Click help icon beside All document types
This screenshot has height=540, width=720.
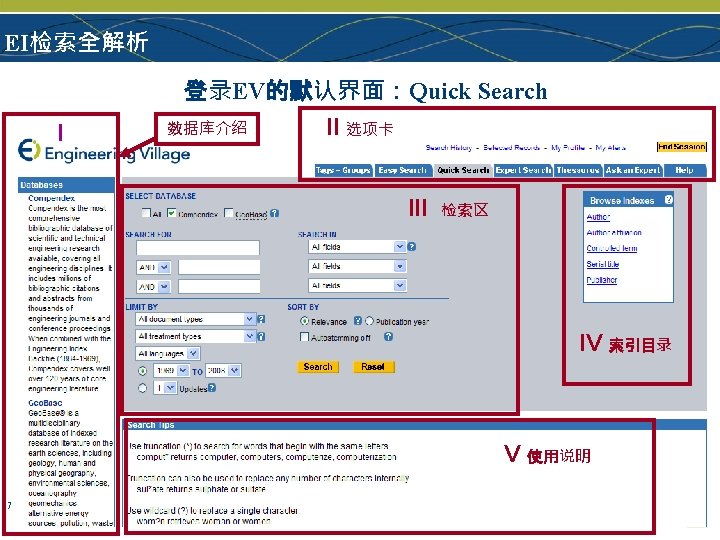261,319
